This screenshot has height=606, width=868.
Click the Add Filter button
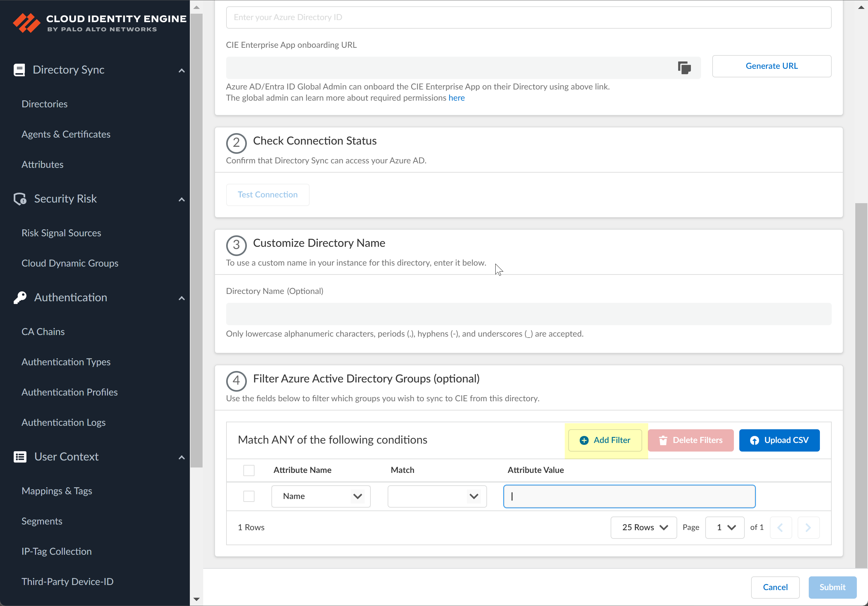tap(605, 440)
